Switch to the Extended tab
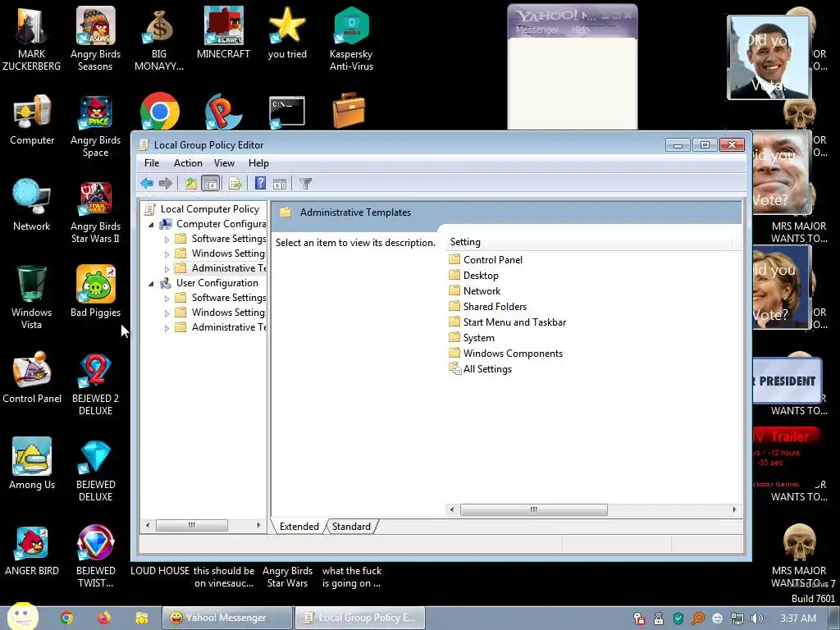Viewport: 840px width, 630px height. (299, 527)
